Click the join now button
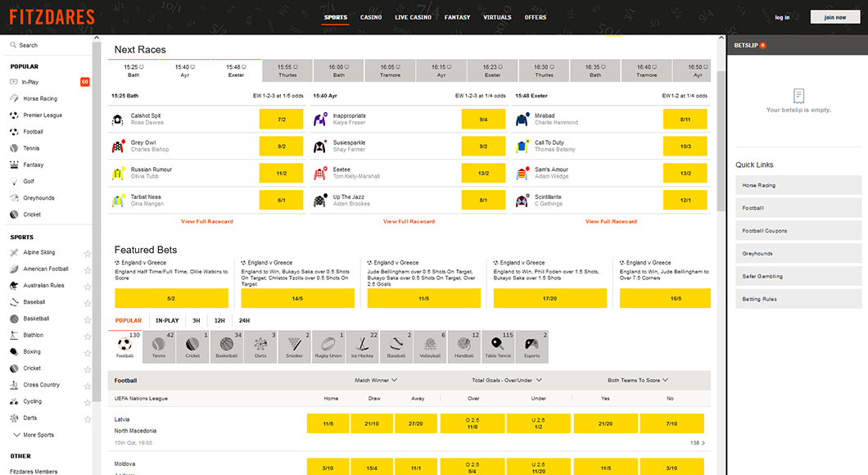 point(835,17)
